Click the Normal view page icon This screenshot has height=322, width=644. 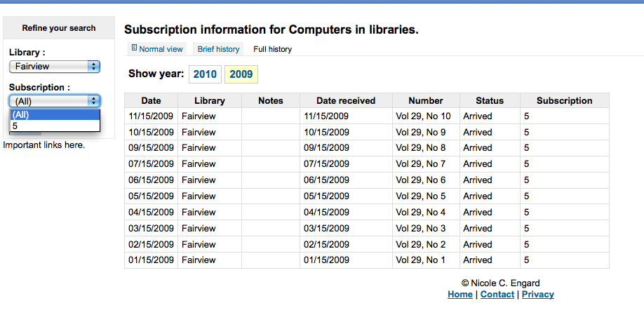134,48
